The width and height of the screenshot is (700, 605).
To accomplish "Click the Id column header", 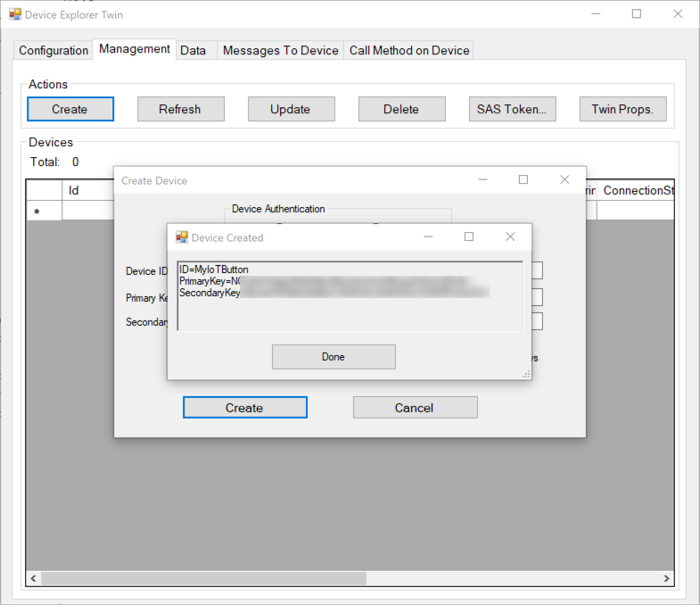I will [x=88, y=190].
